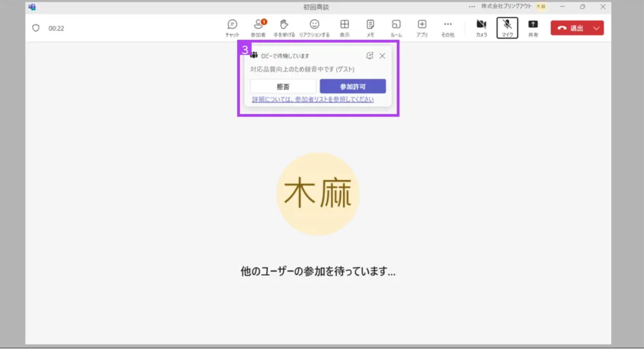
Task: Open the リアクションする reactions menu
Action: [314, 28]
